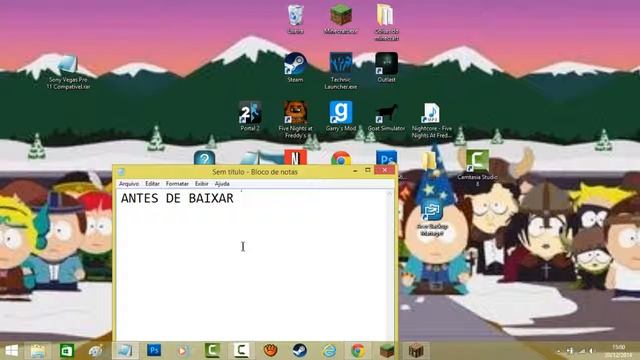Click the Notepad scrollbar up arrow
The image size is (640, 360).
(389, 193)
